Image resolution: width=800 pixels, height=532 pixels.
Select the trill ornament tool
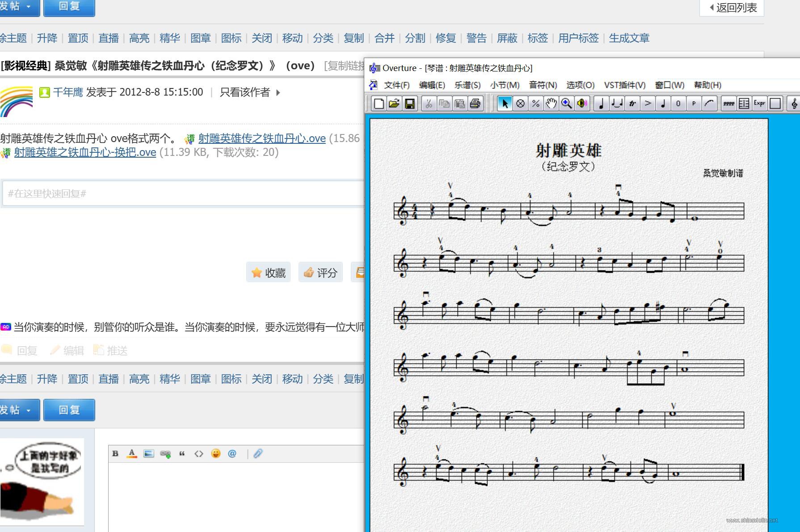[x=632, y=104]
